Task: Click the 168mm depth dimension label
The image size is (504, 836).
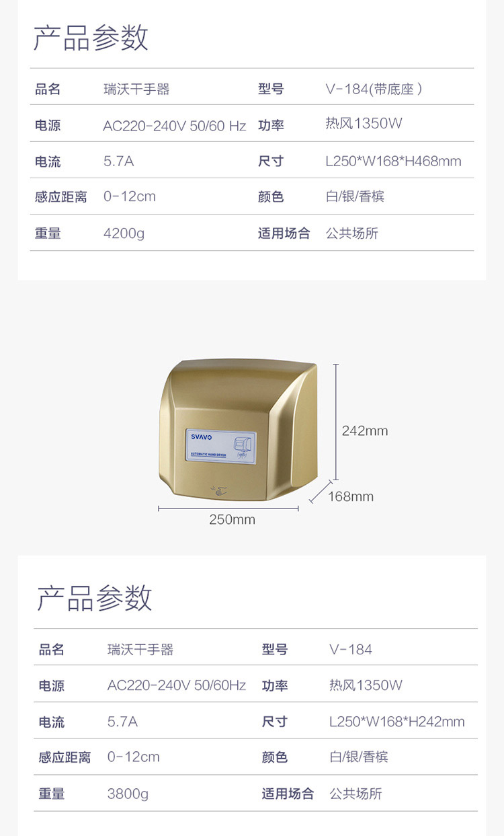Action: click(351, 496)
